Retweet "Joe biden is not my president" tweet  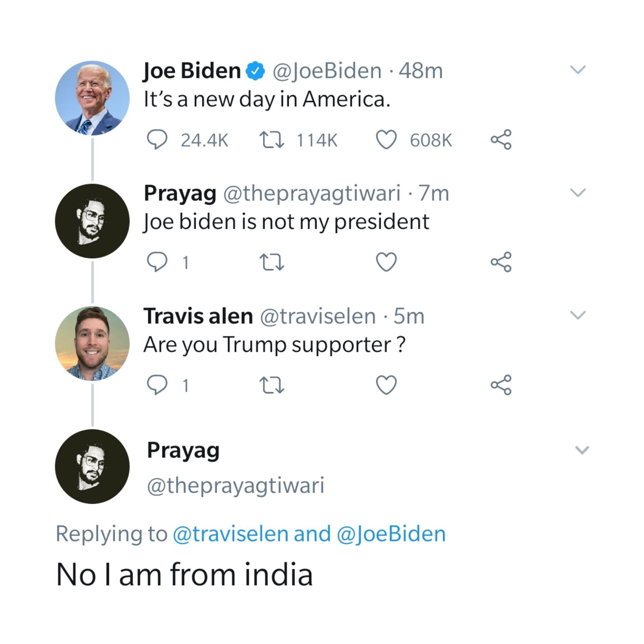pos(272,262)
